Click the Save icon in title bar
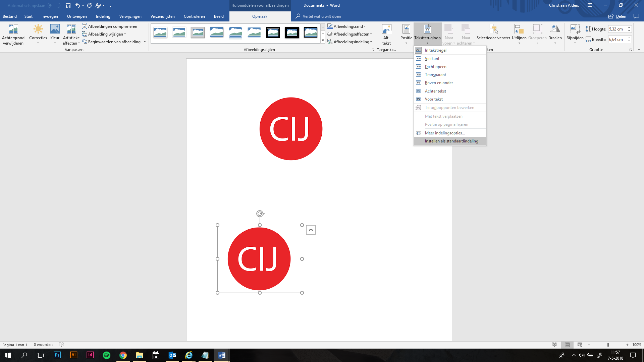Viewport: 644px width, 362px height. pyautogui.click(x=68, y=5)
